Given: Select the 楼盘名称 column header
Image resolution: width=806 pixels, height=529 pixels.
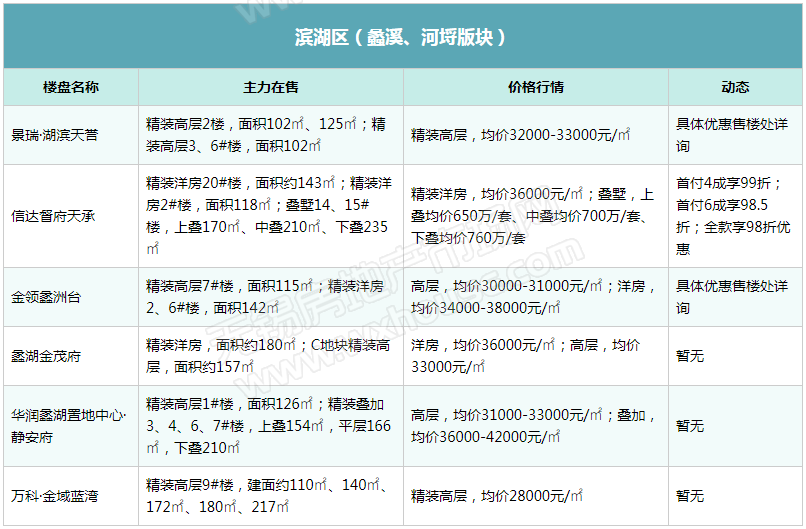Looking at the screenshot, I should (70, 87).
